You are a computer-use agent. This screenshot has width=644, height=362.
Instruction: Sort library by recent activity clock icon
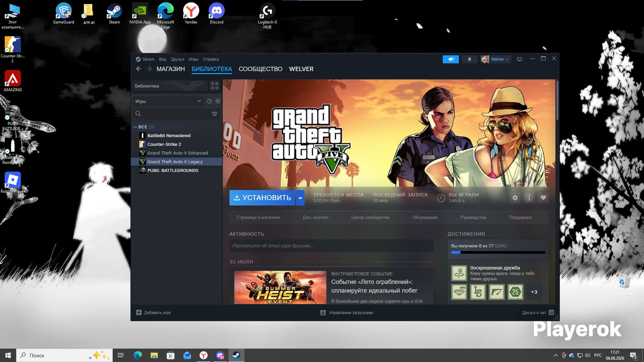(x=209, y=101)
